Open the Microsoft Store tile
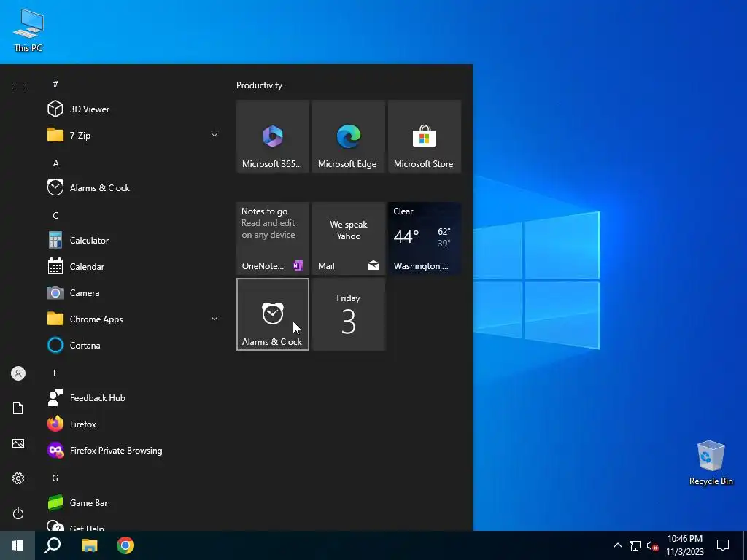 (425, 136)
